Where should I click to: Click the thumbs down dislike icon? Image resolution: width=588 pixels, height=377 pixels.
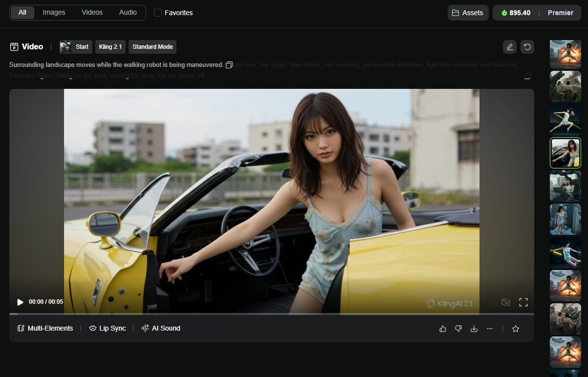click(x=459, y=329)
